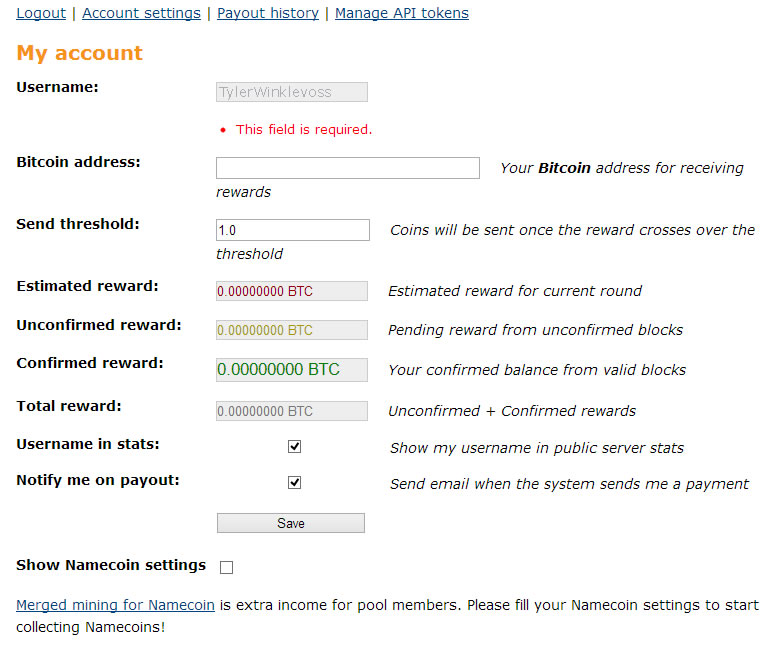764x655 pixels.
Task: Enable Show Namecoin settings checkbox
Action: click(x=226, y=567)
